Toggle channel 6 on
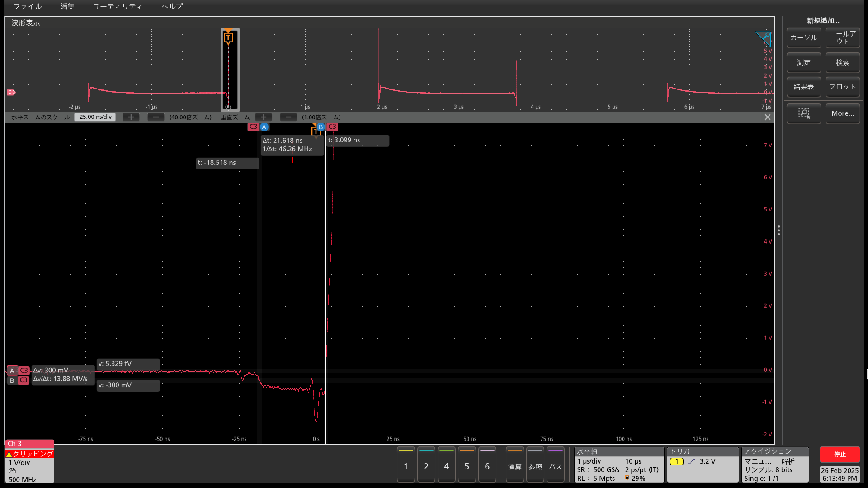868x488 pixels. point(487,465)
